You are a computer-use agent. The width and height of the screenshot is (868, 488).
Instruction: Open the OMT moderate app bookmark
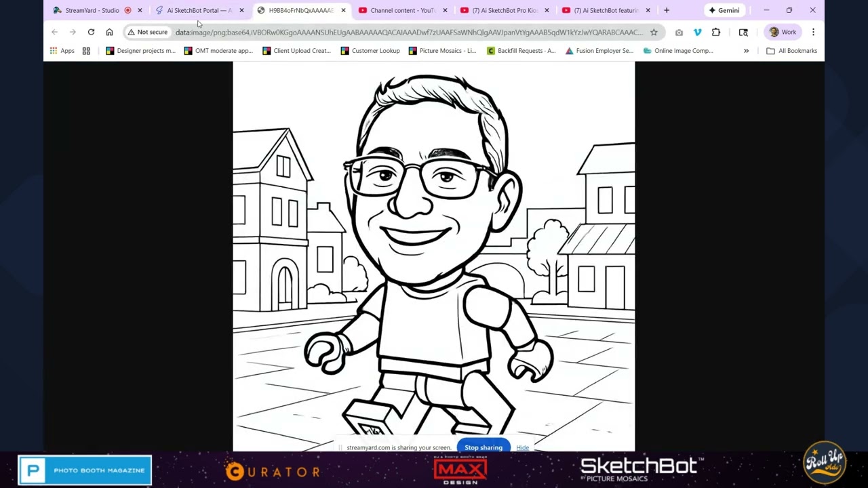(x=218, y=51)
